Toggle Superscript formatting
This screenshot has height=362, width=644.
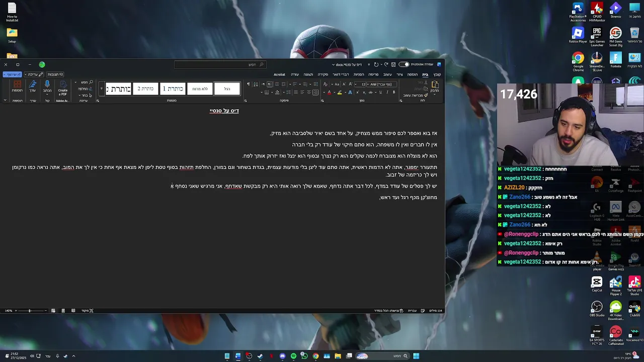(x=358, y=93)
